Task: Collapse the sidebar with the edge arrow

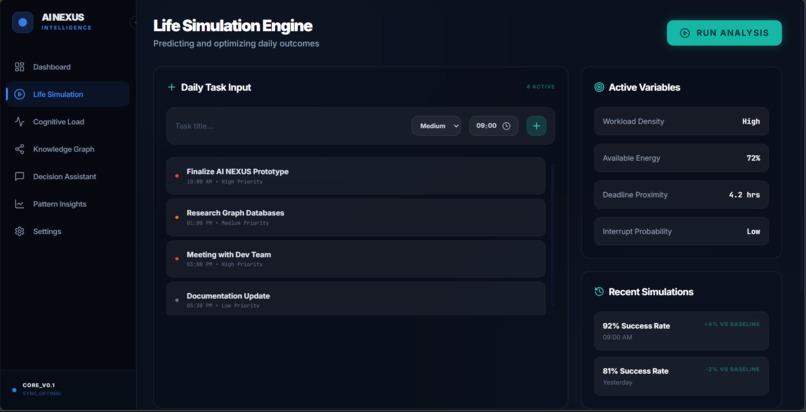Action: click(134, 23)
